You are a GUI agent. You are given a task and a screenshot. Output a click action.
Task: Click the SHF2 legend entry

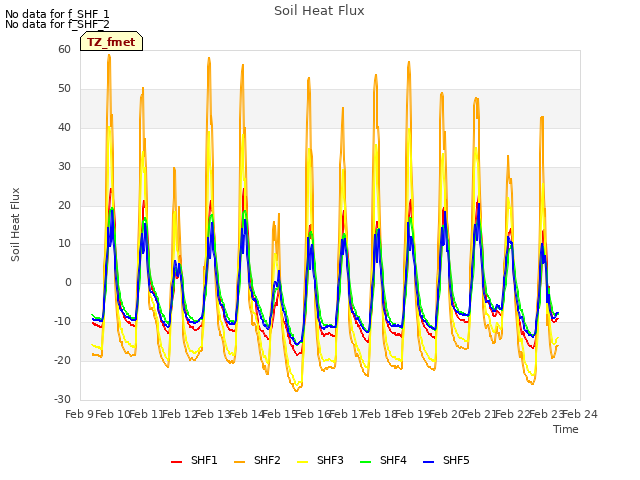click(257, 460)
